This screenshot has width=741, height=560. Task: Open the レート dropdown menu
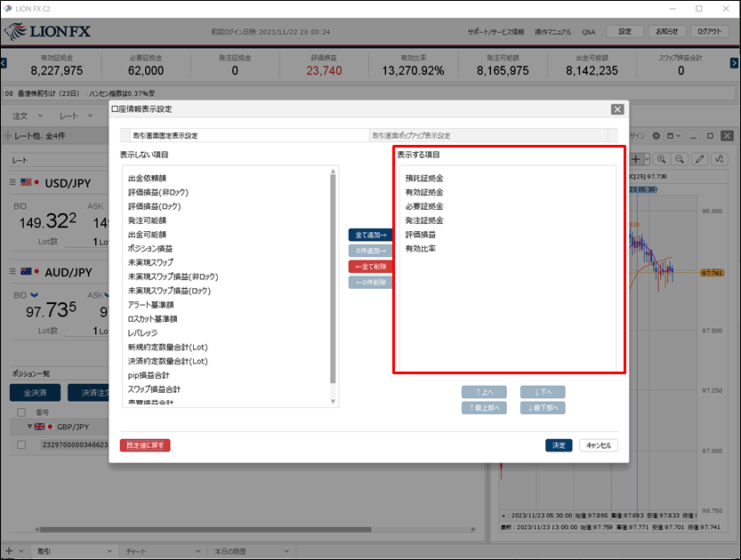tap(76, 116)
